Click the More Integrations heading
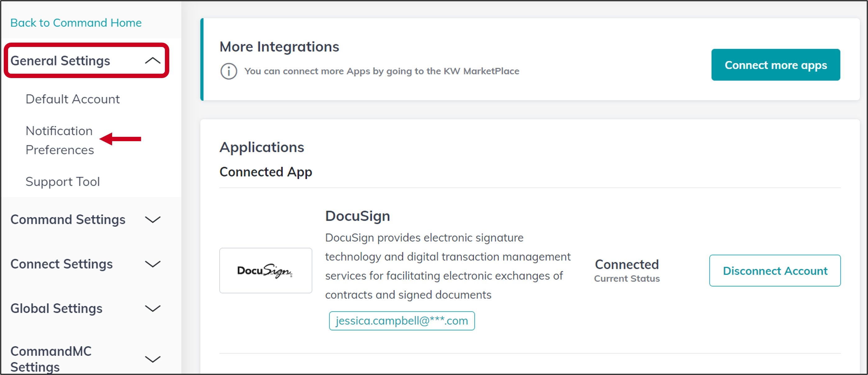Viewport: 868px width, 375px height. coord(279,47)
